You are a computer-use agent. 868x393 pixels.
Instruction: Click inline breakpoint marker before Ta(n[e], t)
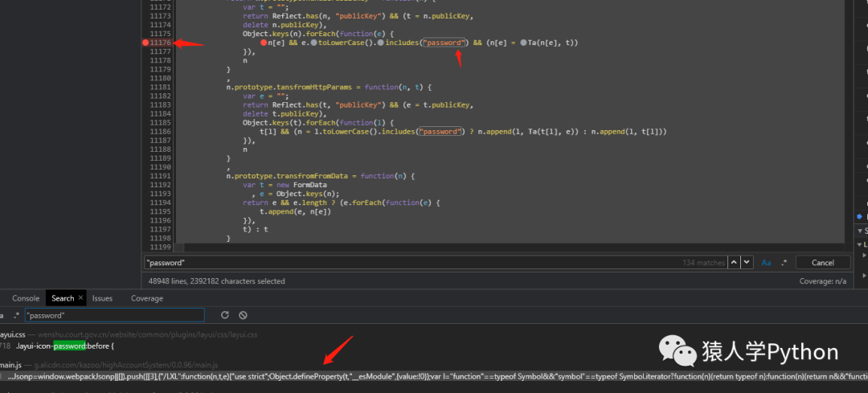click(524, 43)
